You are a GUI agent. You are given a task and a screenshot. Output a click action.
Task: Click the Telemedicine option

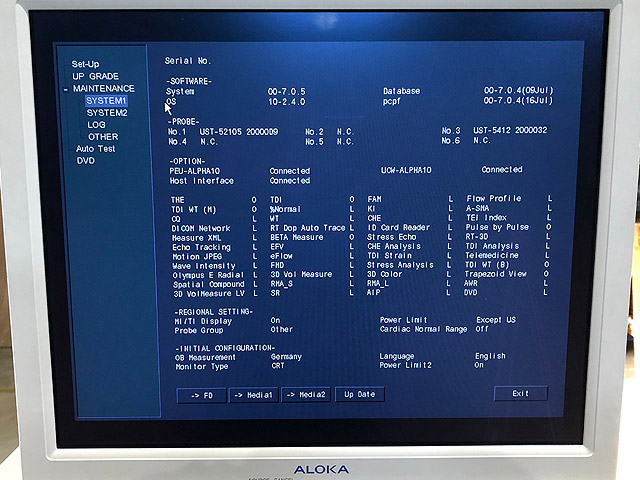pyautogui.click(x=492, y=255)
